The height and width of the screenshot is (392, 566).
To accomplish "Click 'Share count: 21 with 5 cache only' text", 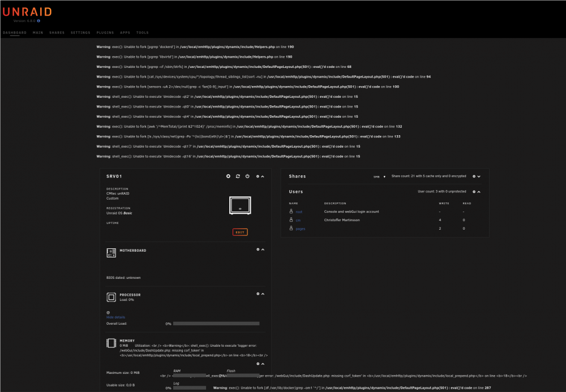I will tap(429, 176).
